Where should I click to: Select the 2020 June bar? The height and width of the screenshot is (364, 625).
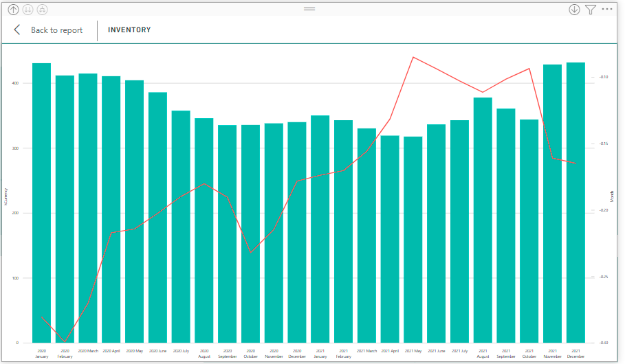click(157, 218)
